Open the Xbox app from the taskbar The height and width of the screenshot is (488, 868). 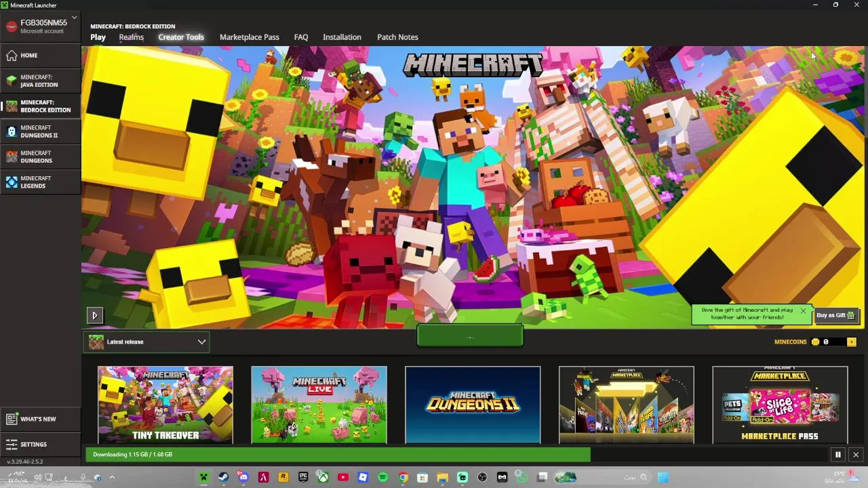click(x=323, y=477)
